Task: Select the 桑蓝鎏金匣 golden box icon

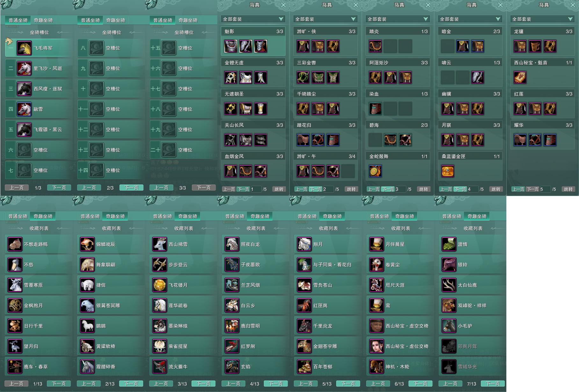Action: pyautogui.click(x=448, y=171)
